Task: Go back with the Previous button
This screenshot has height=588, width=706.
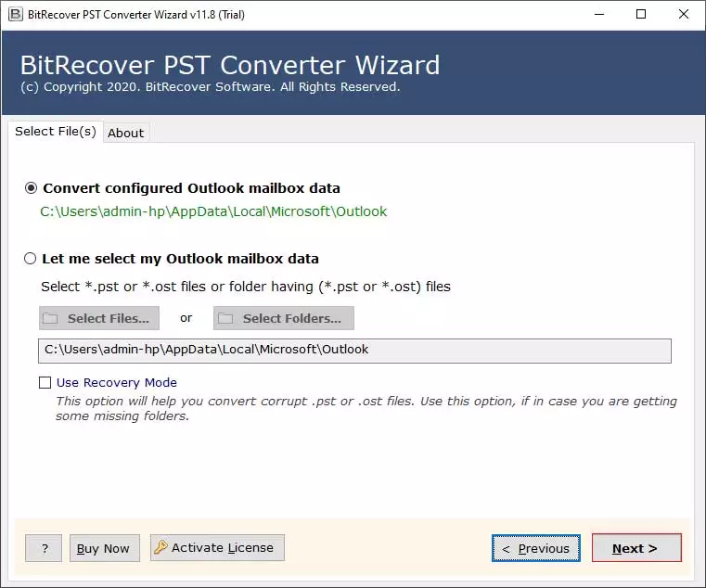Action: (x=536, y=548)
